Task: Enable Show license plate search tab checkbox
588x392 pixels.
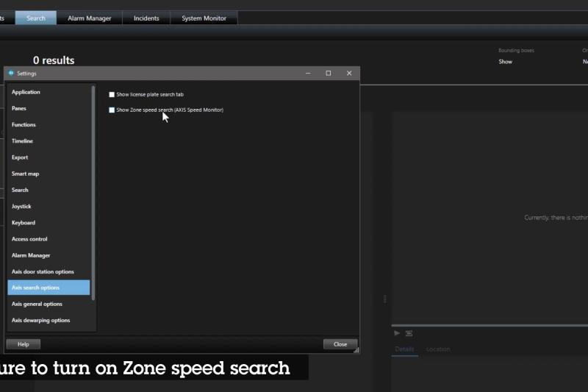Action: coord(112,95)
